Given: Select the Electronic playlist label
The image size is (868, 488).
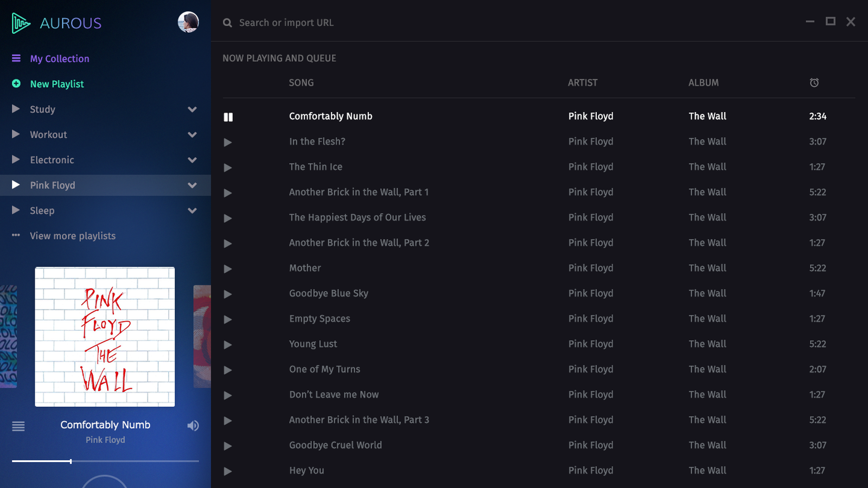Looking at the screenshot, I should coord(52,160).
